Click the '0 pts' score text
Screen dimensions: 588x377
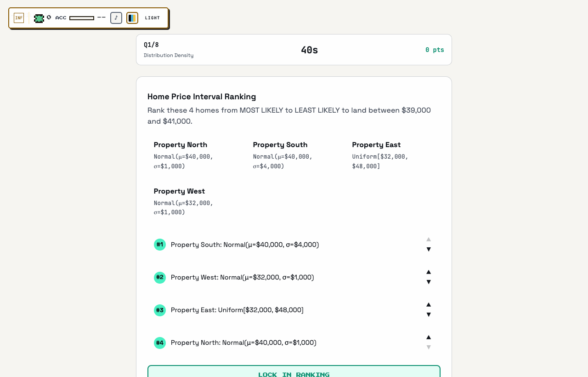tap(435, 50)
